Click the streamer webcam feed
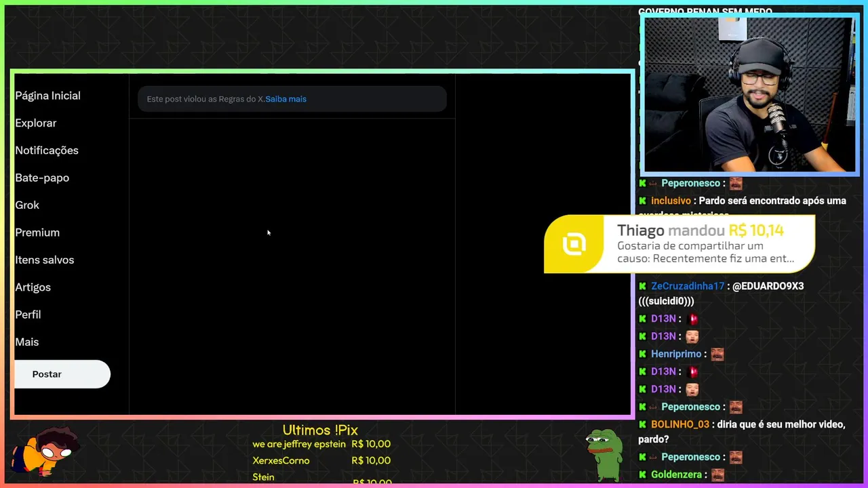Screen dimensions: 868x488 [x=749, y=94]
